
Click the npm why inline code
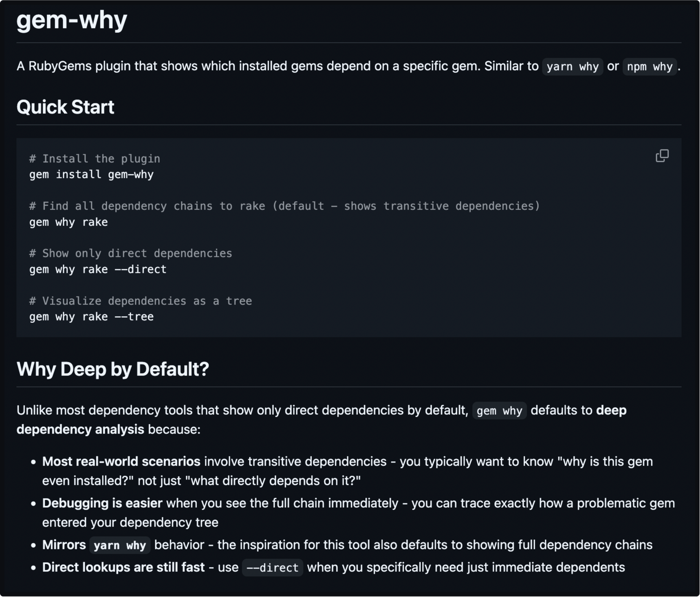[649, 66]
